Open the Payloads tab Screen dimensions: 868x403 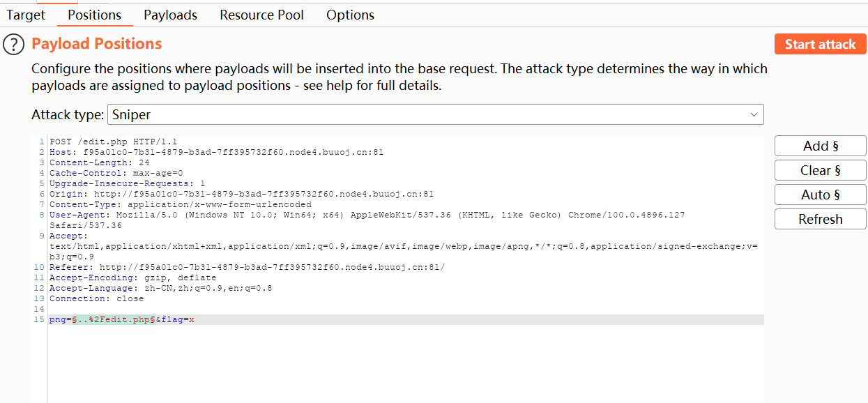coord(170,15)
